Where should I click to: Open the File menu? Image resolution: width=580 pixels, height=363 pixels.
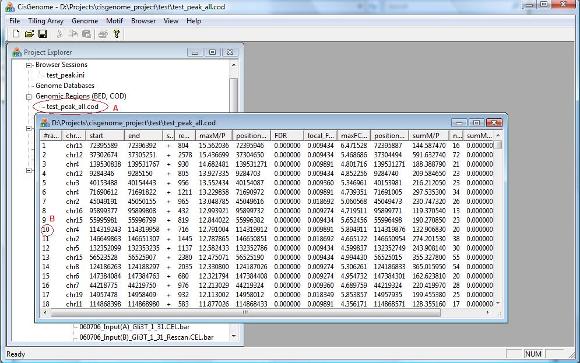[14, 21]
